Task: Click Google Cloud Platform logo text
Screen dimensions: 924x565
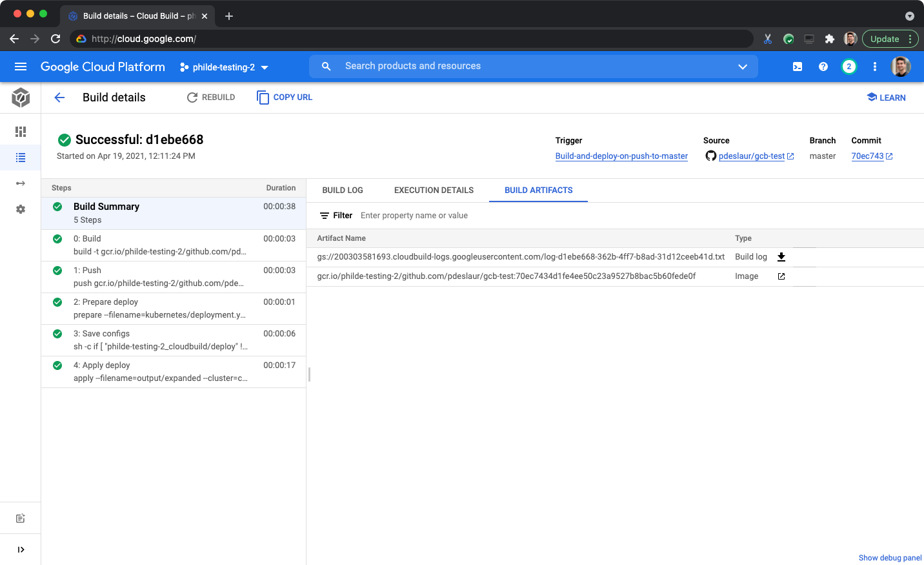Action: (x=103, y=67)
